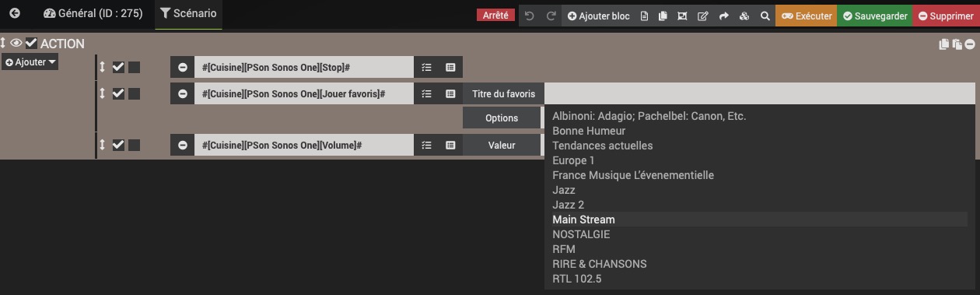Open the pencil edit icon in toolbar
The image size is (980, 295).
point(702,16)
